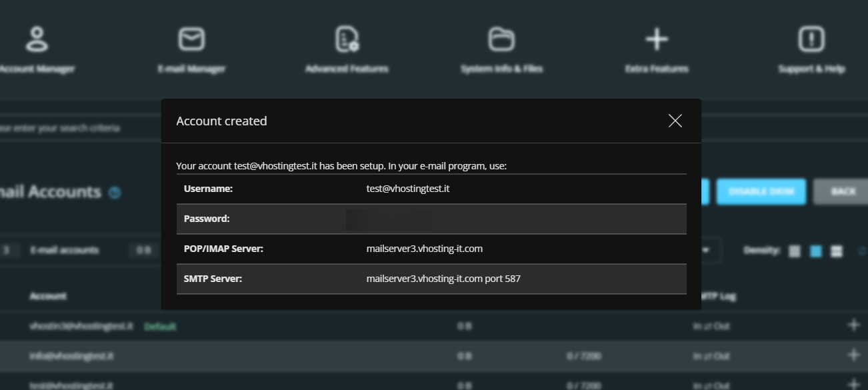Click SMTP server value with port 587
This screenshot has height=390, width=868.
[x=443, y=279]
